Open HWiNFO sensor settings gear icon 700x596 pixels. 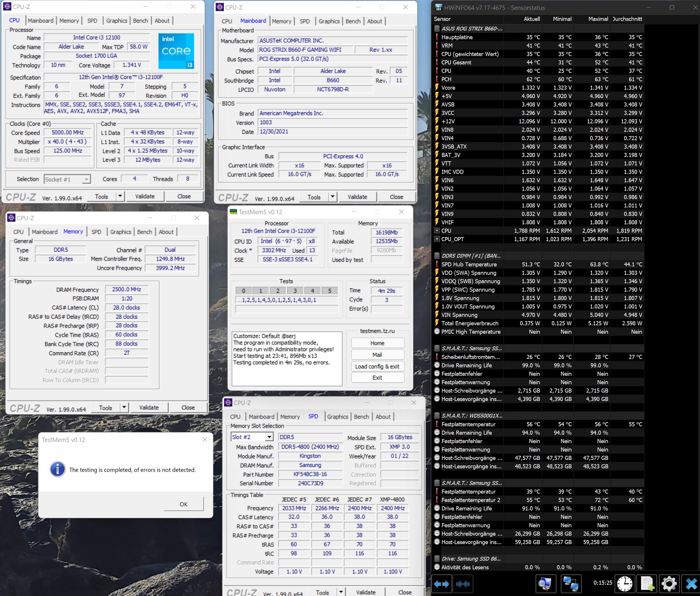(669, 584)
